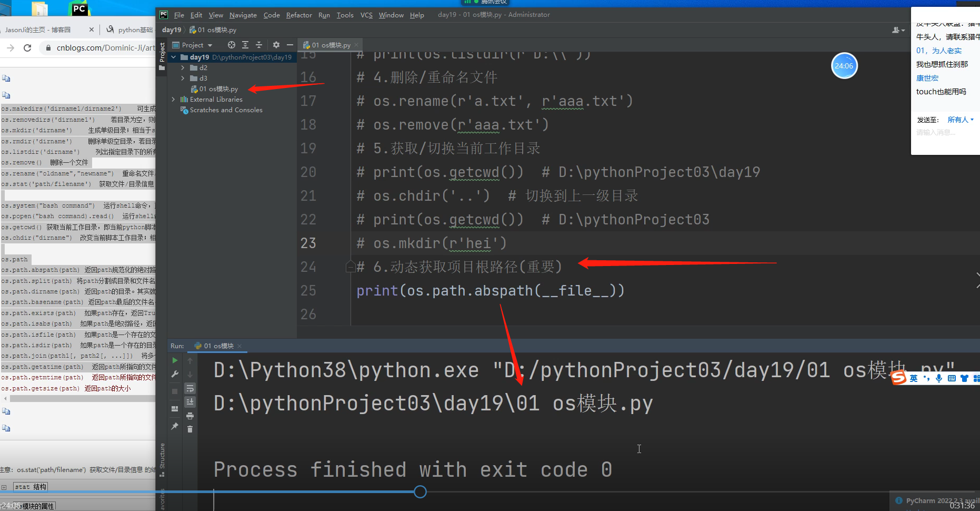The width and height of the screenshot is (980, 511).
Task: Click line number 23 in editor gutter
Action: [x=308, y=243]
